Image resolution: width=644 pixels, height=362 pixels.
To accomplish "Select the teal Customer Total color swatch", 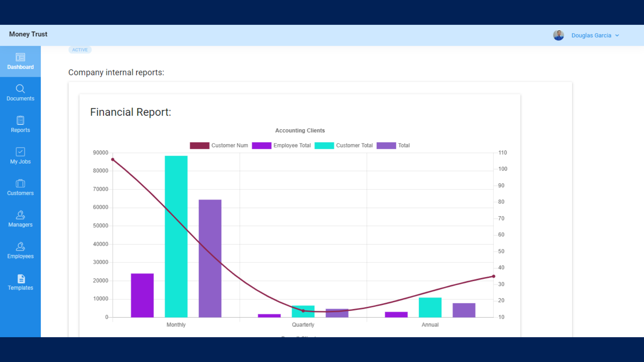I will (324, 145).
